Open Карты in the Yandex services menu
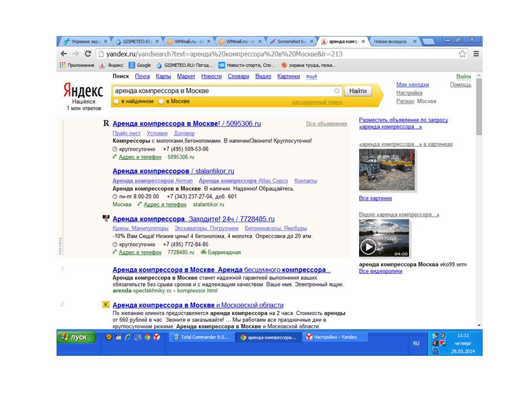This screenshot has width=532, height=399. pos(163,76)
